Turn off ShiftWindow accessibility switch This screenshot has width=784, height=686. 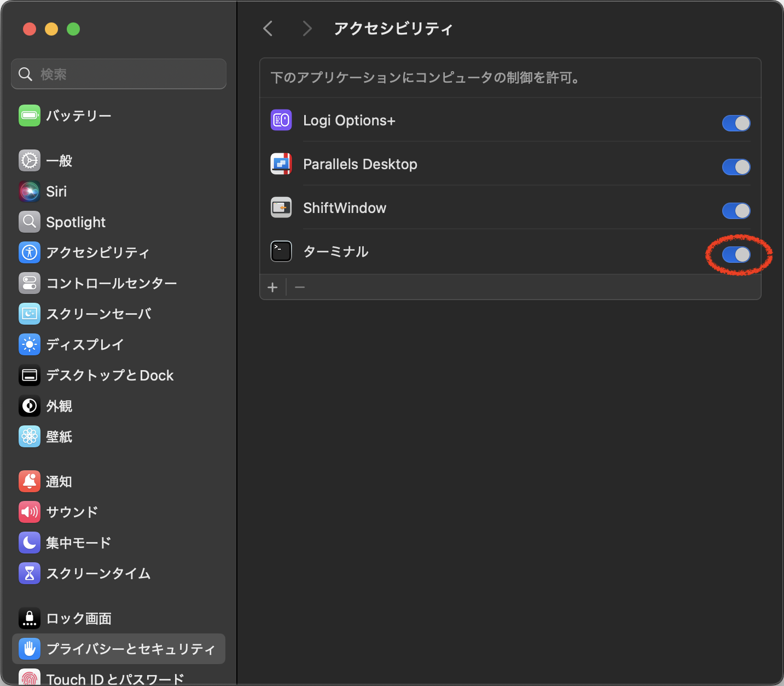736,211
